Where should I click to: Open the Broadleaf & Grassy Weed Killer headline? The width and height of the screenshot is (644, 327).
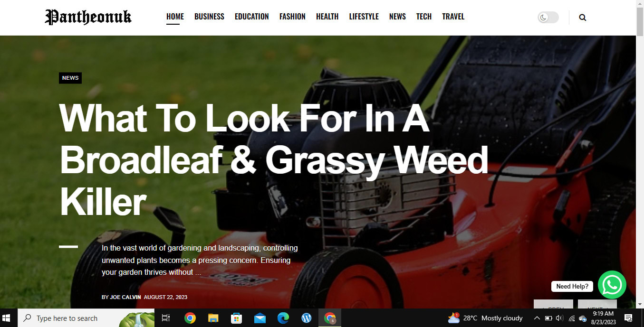pos(274,159)
